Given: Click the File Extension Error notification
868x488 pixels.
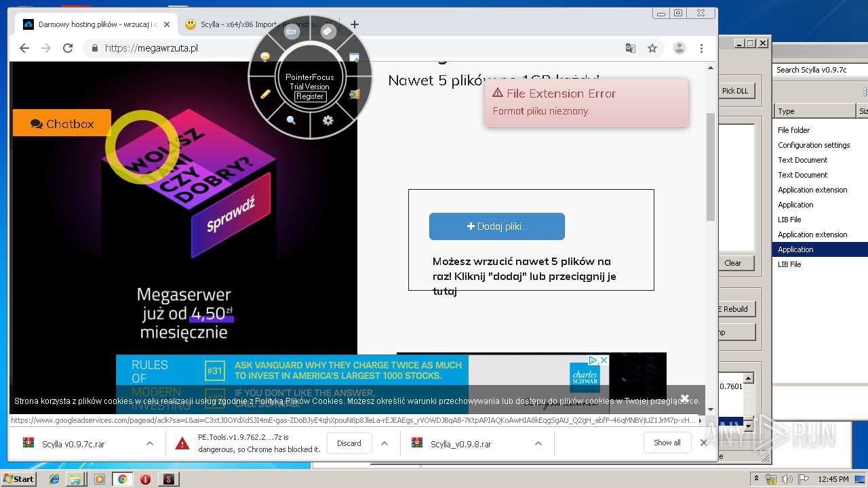Looking at the screenshot, I should pos(587,102).
